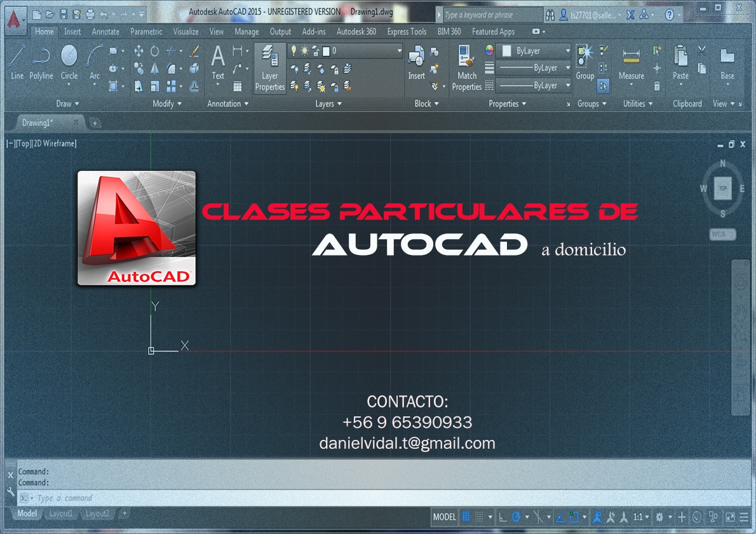The image size is (756, 534).
Task: Click the Undo arrow icon
Action: (104, 15)
